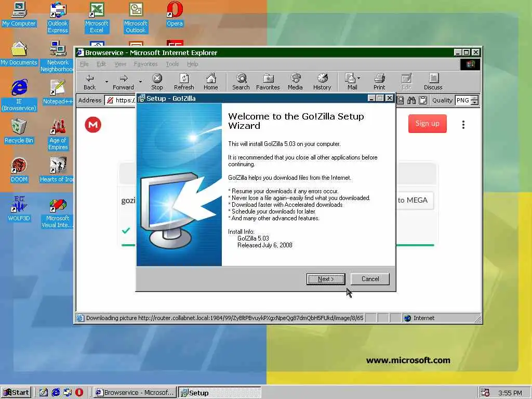
Task: Open Help menu in Internet Explorer
Action: pos(192,64)
